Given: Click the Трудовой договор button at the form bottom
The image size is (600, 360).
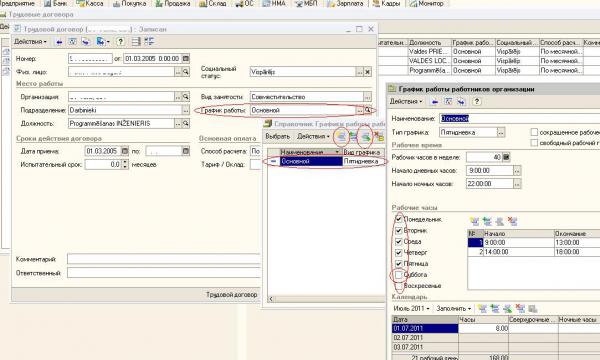Looking at the screenshot, I should coord(232,295).
